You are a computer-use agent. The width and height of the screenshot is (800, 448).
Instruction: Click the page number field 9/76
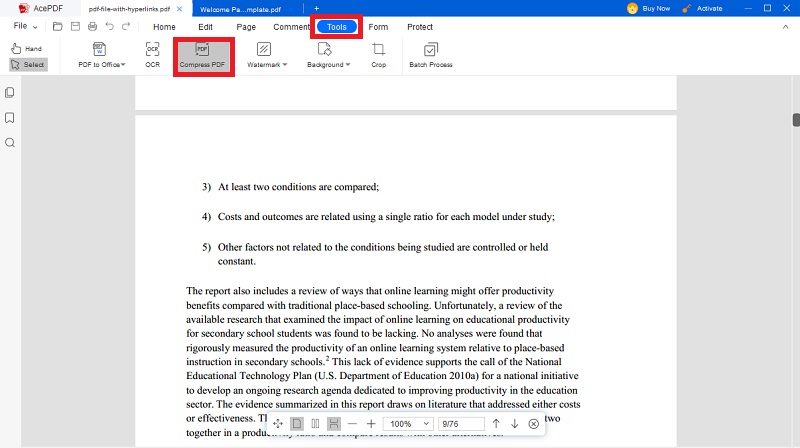click(x=461, y=424)
